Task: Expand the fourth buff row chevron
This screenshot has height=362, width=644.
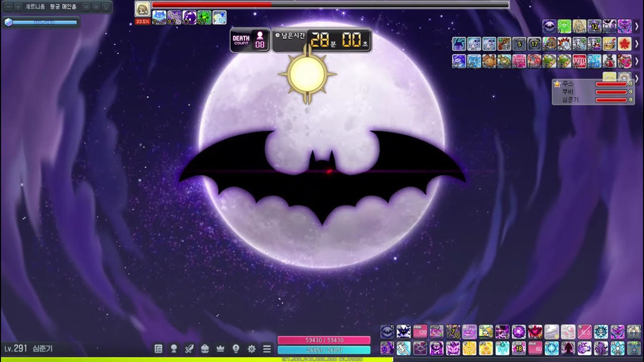Action: pos(636,78)
